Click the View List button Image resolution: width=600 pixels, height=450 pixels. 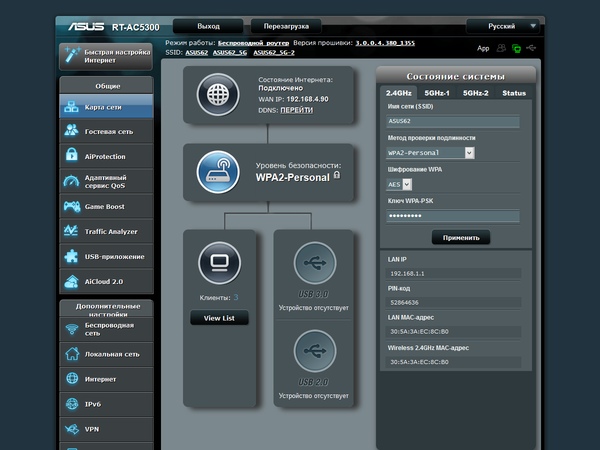[x=219, y=318]
